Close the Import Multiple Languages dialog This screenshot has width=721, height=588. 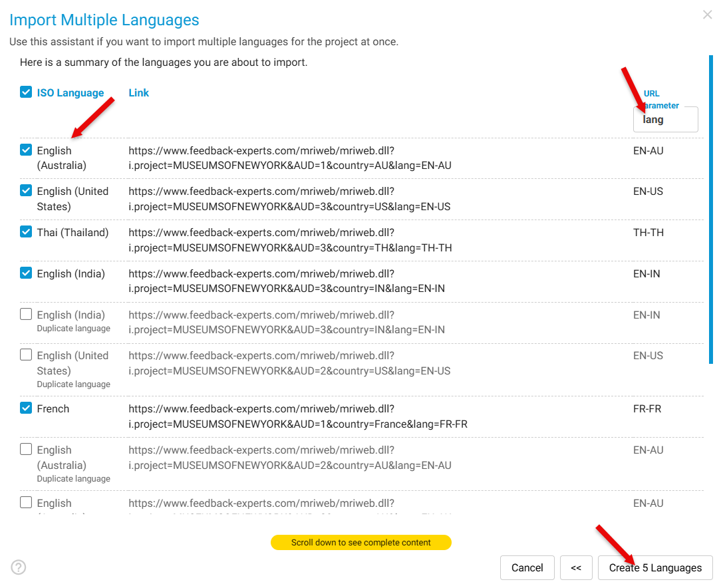[707, 15]
